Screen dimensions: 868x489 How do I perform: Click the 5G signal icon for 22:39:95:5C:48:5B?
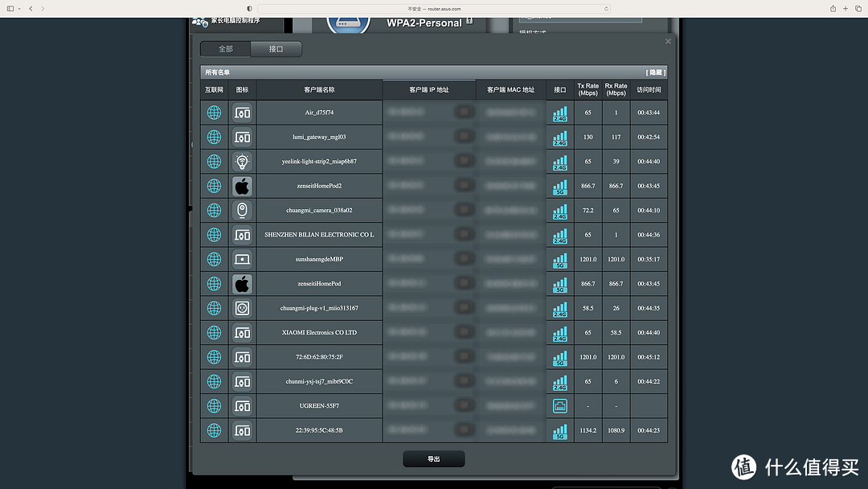click(560, 431)
